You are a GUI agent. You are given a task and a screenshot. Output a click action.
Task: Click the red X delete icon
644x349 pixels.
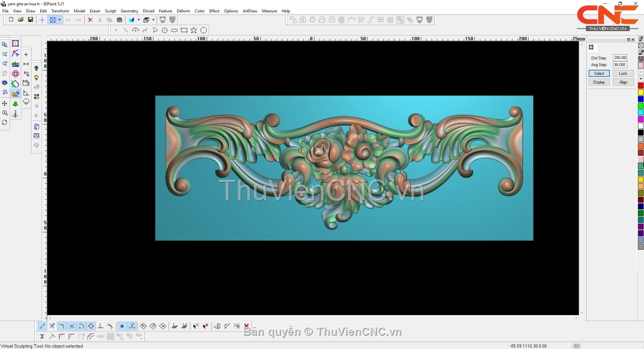[x=90, y=20]
